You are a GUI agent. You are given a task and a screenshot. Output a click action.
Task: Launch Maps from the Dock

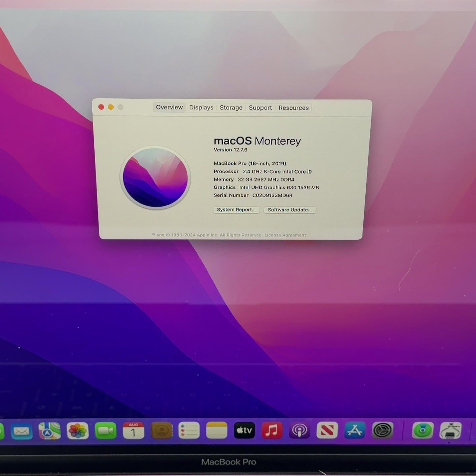[49, 431]
